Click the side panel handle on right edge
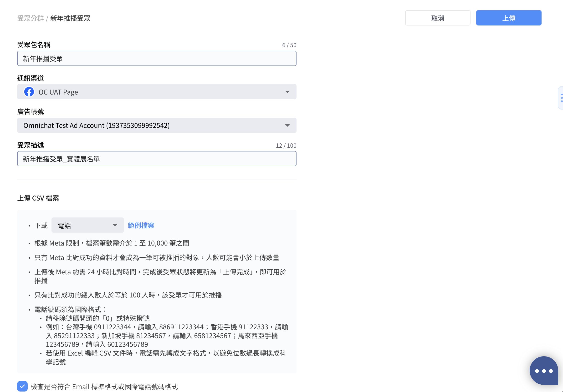This screenshot has height=392, width=563. click(561, 98)
